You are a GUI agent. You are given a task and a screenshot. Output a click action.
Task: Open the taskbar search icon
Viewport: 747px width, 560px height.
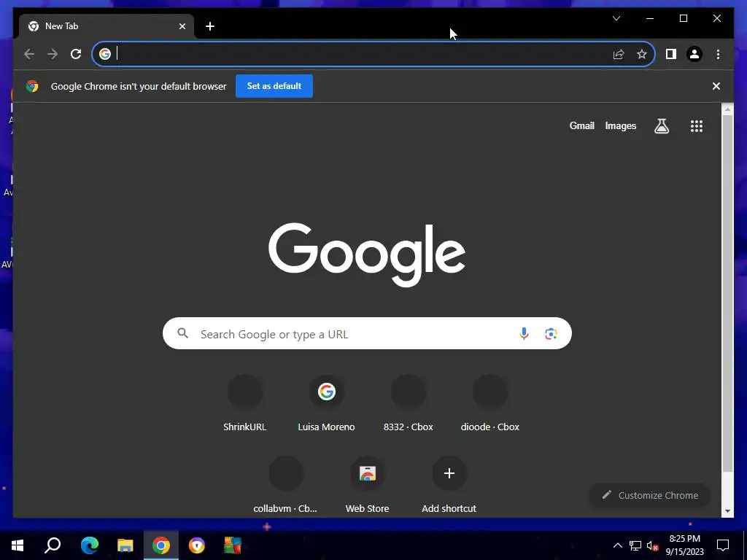click(53, 545)
